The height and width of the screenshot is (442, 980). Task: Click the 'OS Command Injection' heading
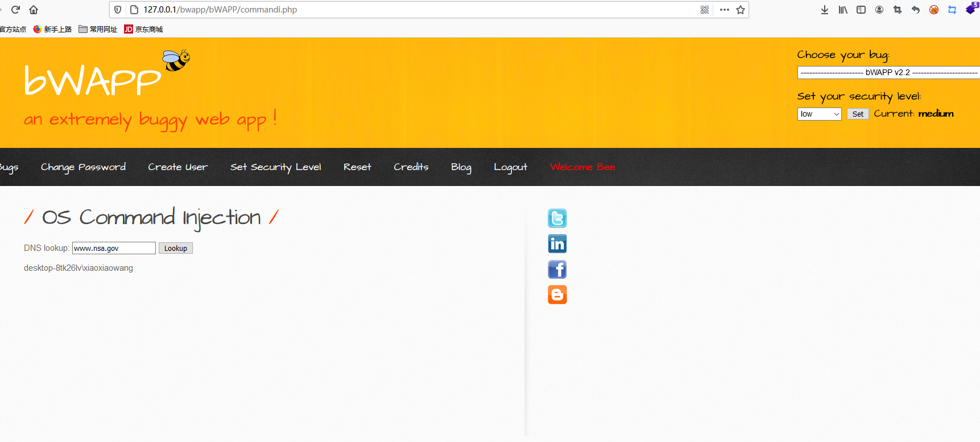pos(151,217)
